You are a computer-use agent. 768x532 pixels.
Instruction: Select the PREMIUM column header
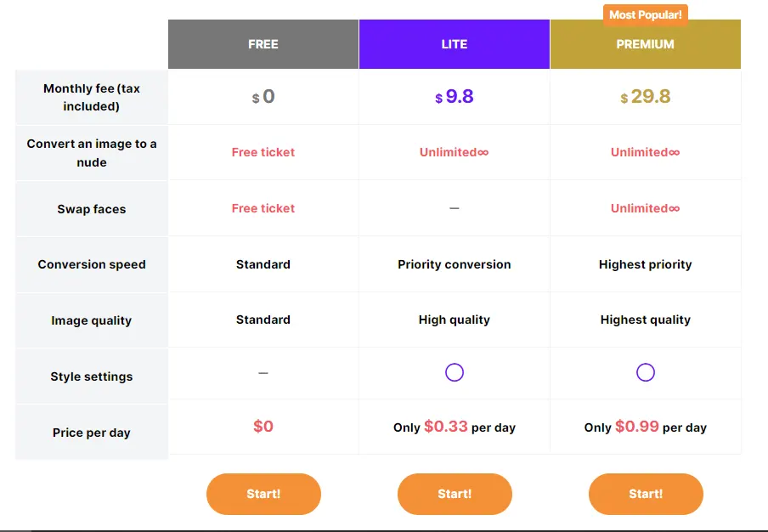point(646,43)
